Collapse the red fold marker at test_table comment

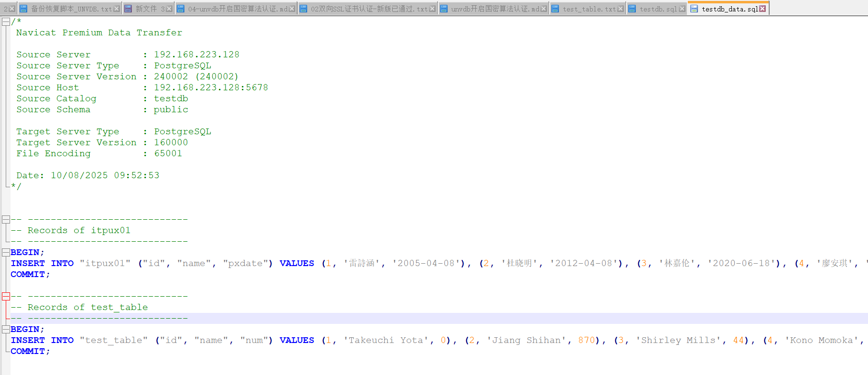tap(6, 296)
